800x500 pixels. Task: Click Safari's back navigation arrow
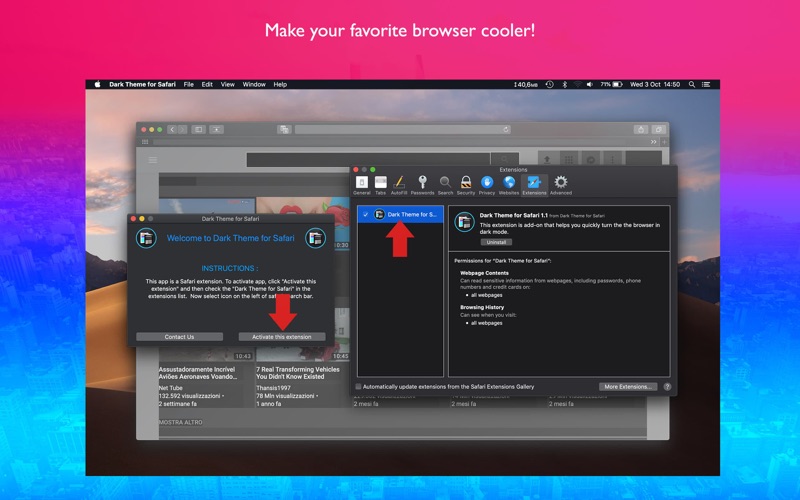pyautogui.click(x=172, y=130)
